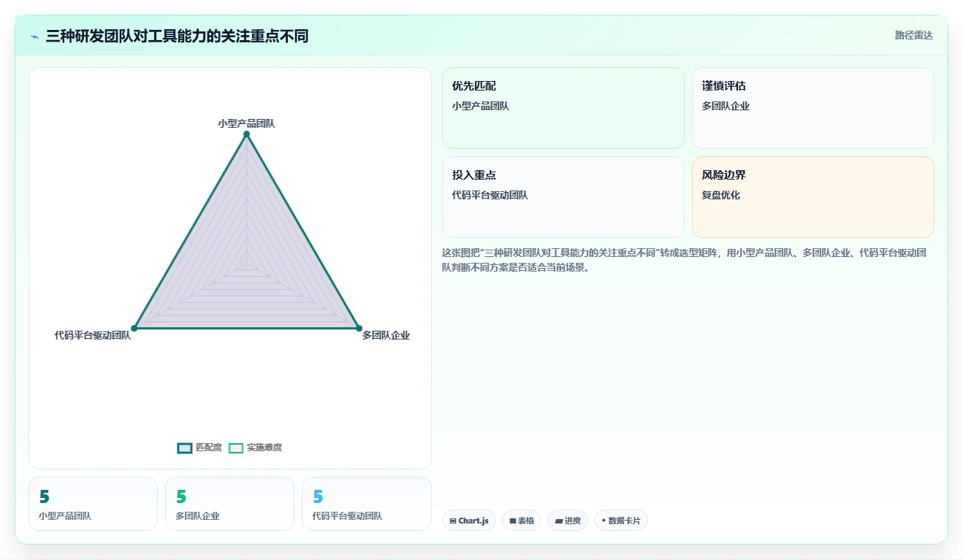Toggle the 匹配度 legend swatch

pyautogui.click(x=185, y=448)
